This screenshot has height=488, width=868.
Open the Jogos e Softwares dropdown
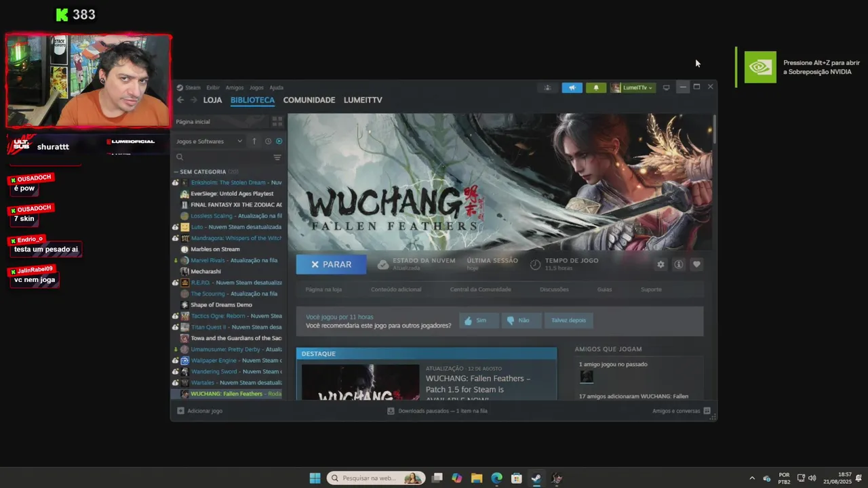coord(209,141)
